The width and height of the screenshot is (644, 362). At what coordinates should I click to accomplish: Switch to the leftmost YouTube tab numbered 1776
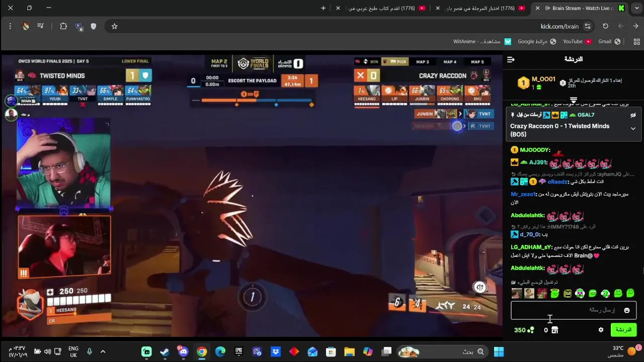tap(382, 8)
